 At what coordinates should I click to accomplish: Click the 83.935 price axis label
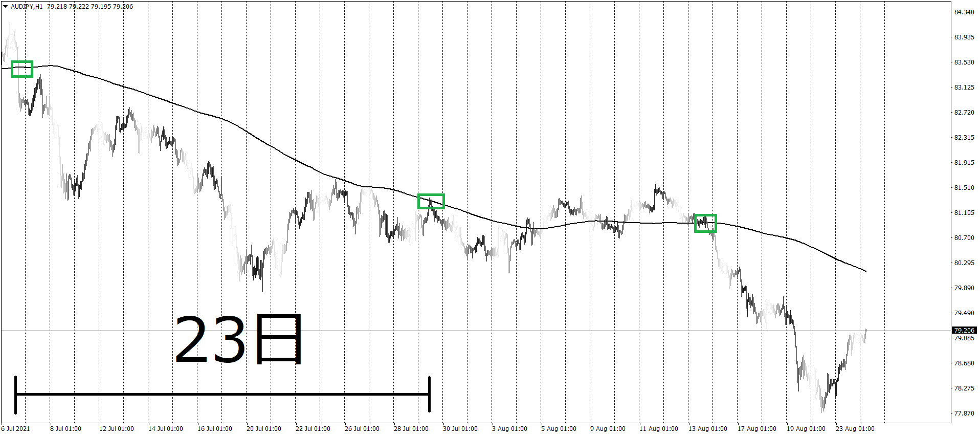point(964,37)
